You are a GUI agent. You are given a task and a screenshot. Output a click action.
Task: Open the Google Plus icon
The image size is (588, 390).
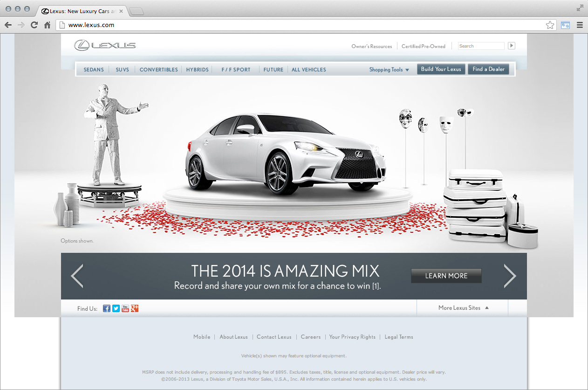click(x=135, y=308)
